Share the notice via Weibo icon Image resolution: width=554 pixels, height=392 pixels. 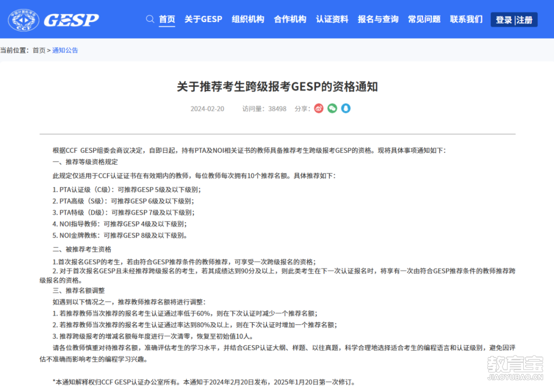319,108
